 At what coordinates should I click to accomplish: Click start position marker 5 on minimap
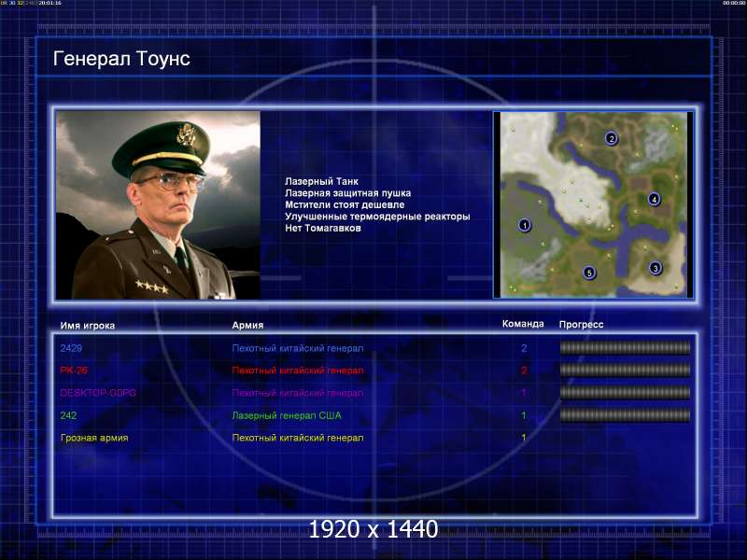589,273
